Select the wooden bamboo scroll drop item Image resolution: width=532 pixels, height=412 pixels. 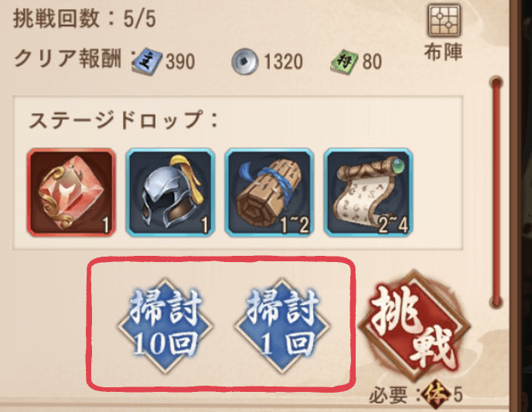[269, 192]
